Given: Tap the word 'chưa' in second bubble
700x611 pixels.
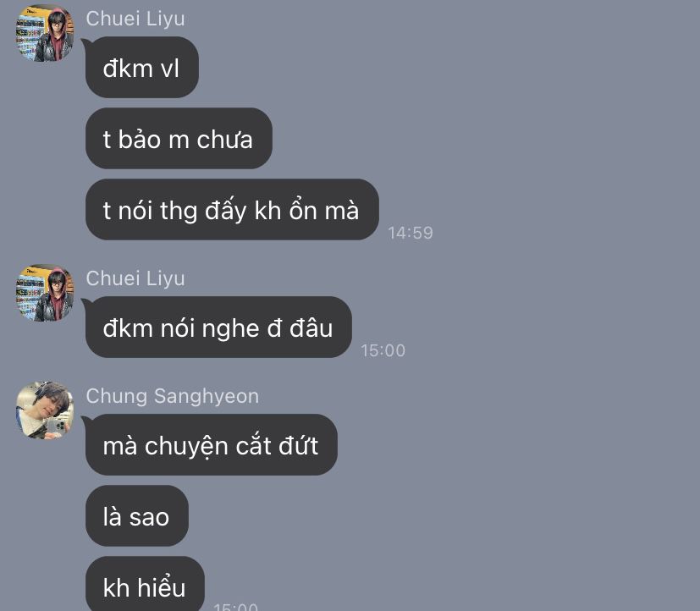Looking at the screenshot, I should pyautogui.click(x=225, y=140).
